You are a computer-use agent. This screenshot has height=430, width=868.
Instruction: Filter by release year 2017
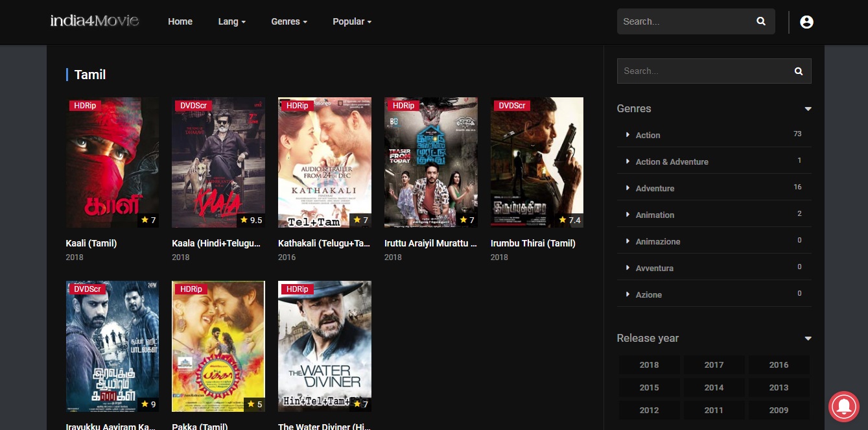714,364
